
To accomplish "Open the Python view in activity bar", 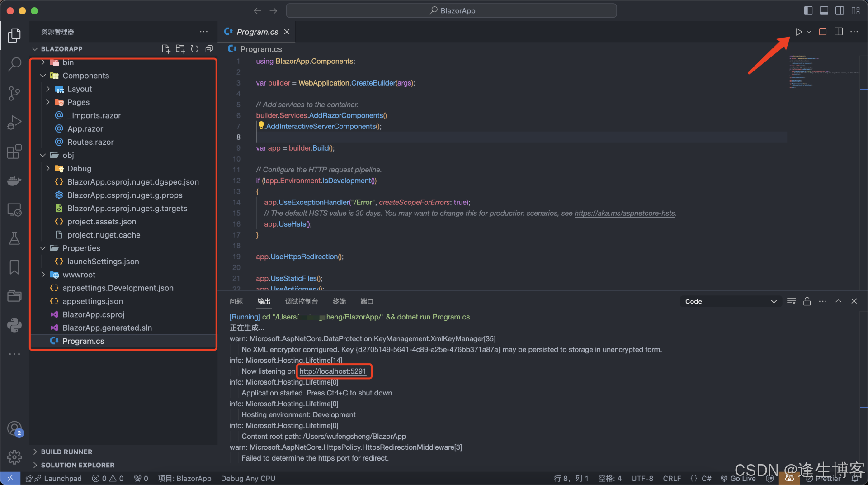I will tap(14, 325).
